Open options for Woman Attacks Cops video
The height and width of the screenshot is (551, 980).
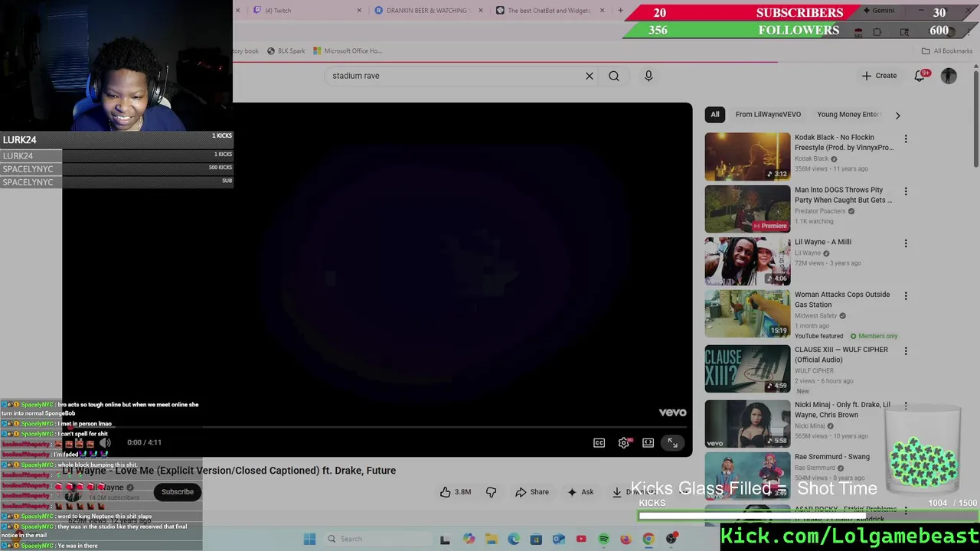coord(906,296)
